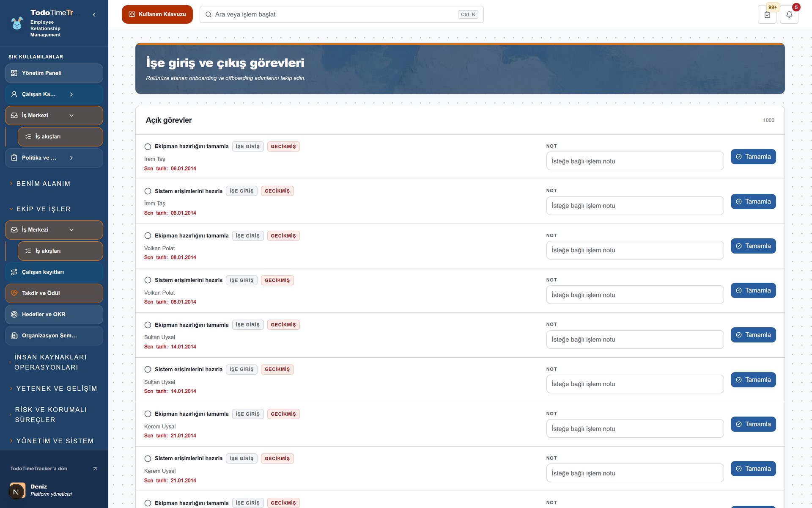Click the Kullanım Kılavuzu button
The height and width of the screenshot is (508, 812).
tap(157, 14)
